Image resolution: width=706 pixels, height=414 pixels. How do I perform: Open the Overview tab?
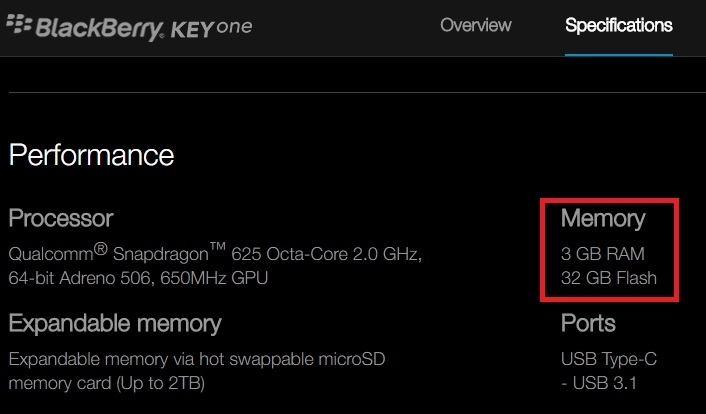tap(475, 25)
